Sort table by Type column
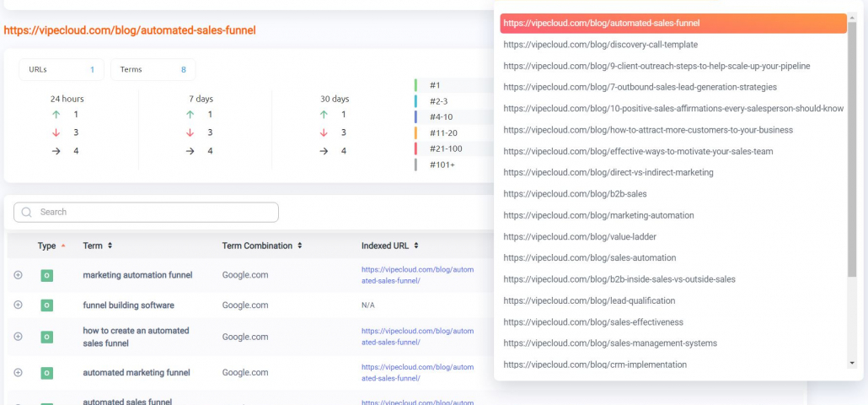 tap(51, 246)
